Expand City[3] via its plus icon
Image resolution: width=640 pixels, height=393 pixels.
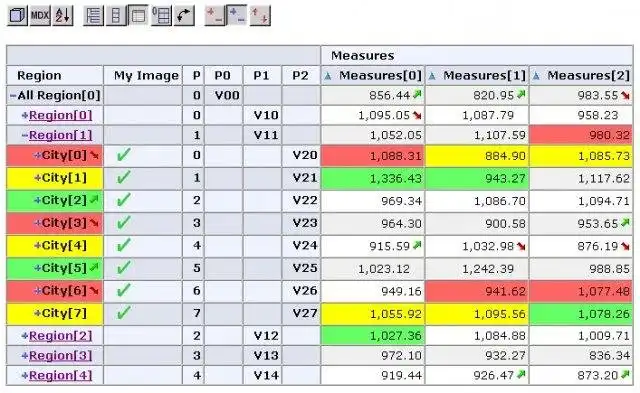click(38, 223)
